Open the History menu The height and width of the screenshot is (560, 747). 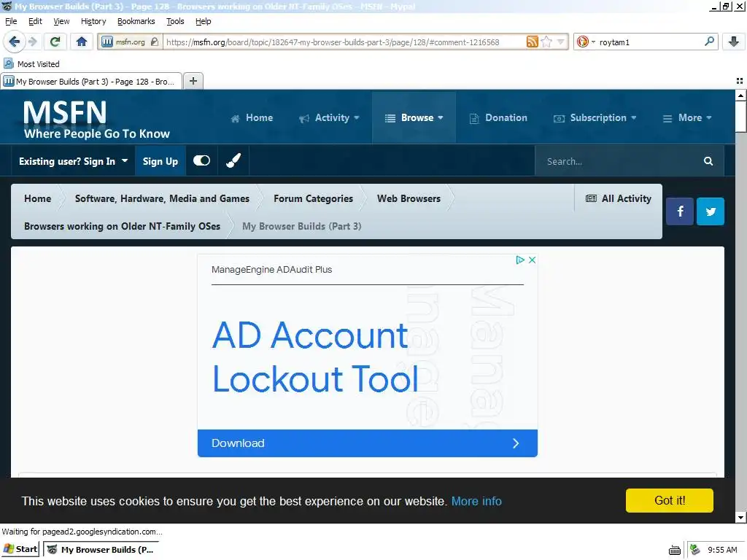point(93,21)
